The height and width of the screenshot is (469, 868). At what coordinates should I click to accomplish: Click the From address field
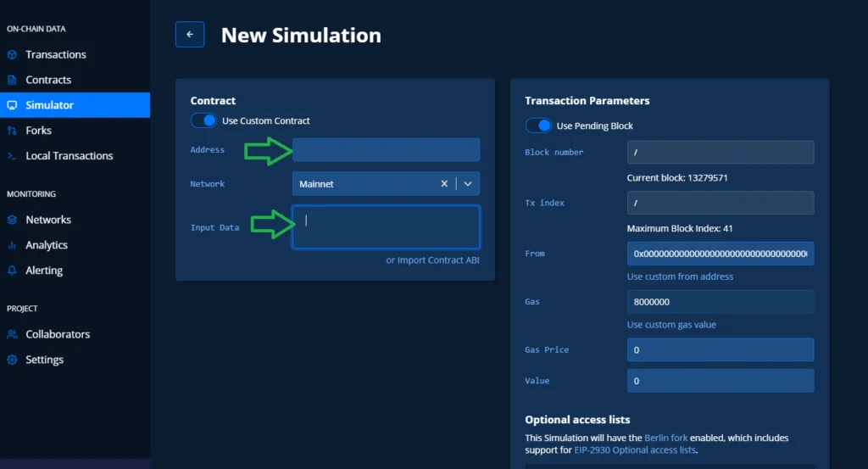pyautogui.click(x=721, y=254)
